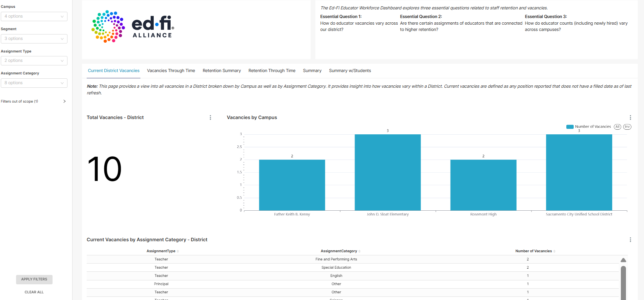
Task: Go to the Summary tab
Action: pos(312,71)
